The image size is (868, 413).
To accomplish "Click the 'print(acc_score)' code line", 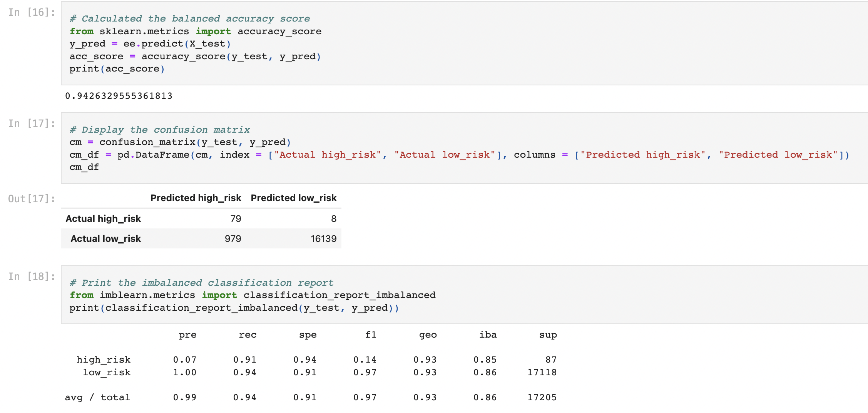I will [117, 69].
